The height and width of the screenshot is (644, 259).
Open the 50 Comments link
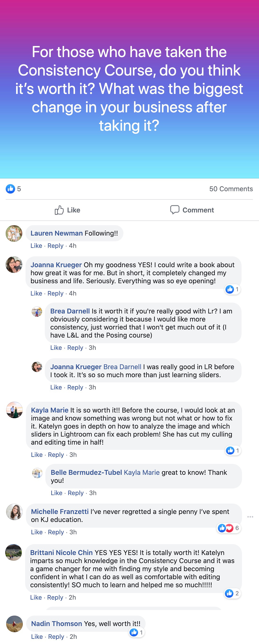231,189
